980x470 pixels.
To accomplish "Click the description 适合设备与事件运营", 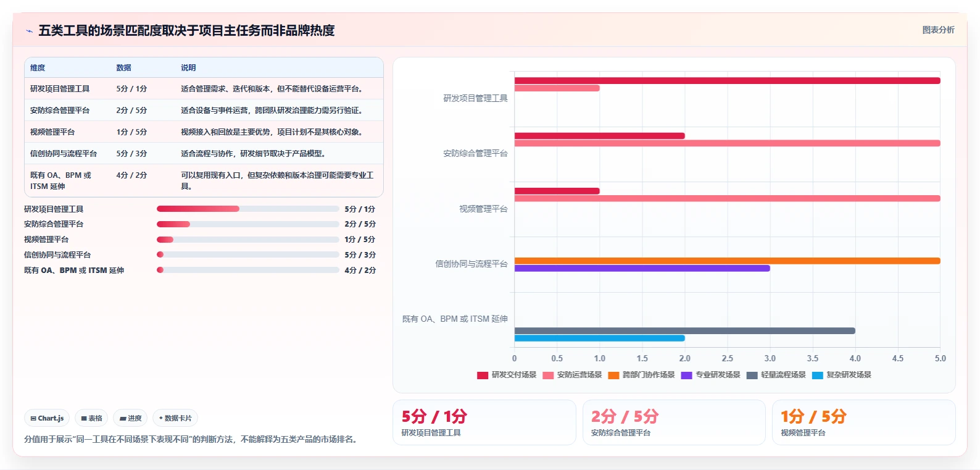I will pos(272,111).
